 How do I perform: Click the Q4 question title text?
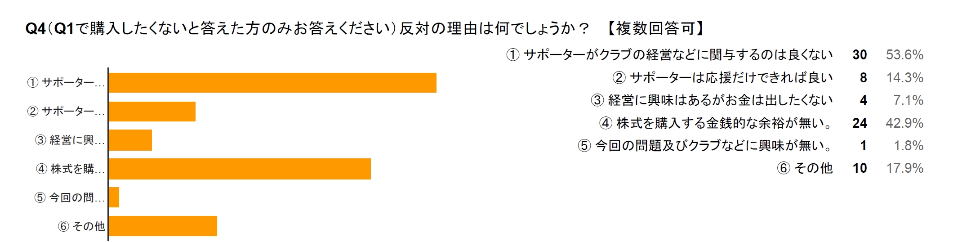(x=307, y=29)
